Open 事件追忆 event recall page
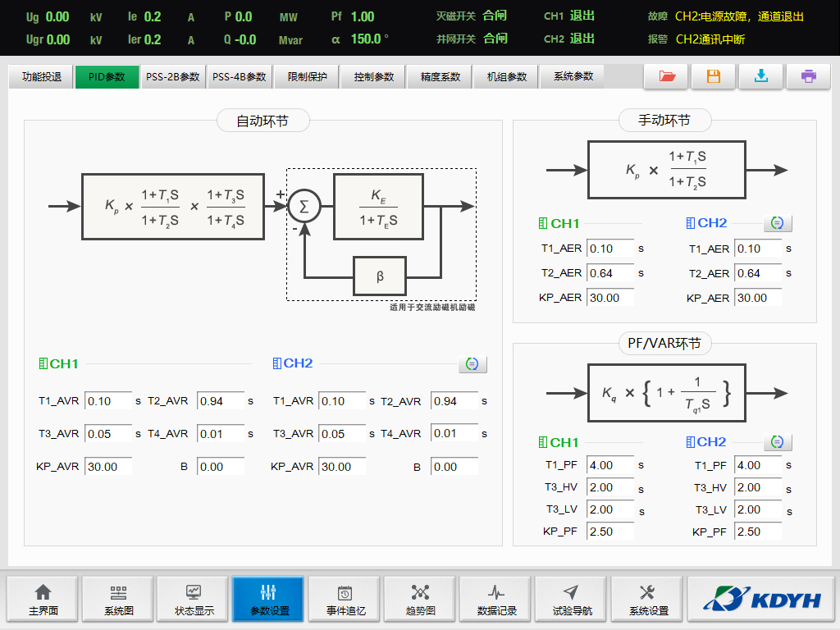This screenshot has width=840, height=630. click(345, 600)
